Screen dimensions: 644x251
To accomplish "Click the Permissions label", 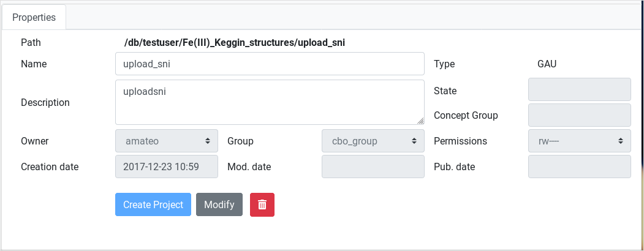I will (x=460, y=141).
